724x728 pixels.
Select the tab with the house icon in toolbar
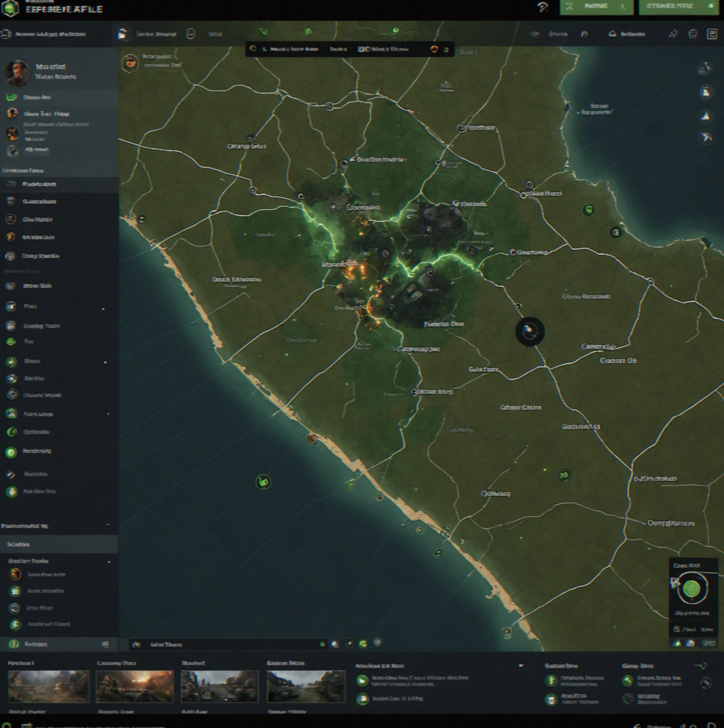[x=627, y=34]
